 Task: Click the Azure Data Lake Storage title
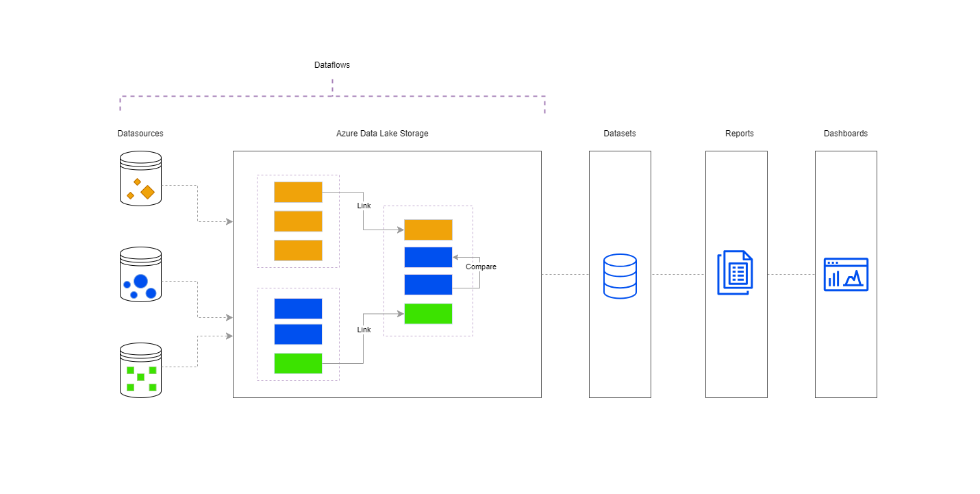(382, 134)
